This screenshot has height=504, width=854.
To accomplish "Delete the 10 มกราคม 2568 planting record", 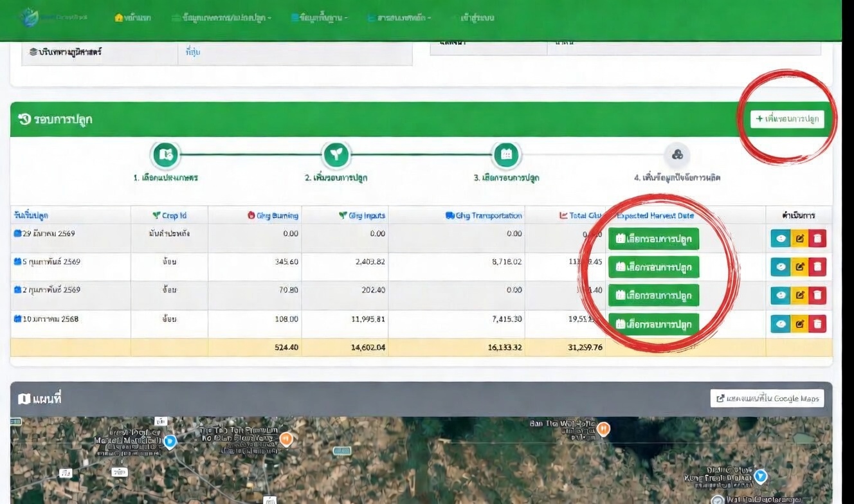I will point(817,323).
